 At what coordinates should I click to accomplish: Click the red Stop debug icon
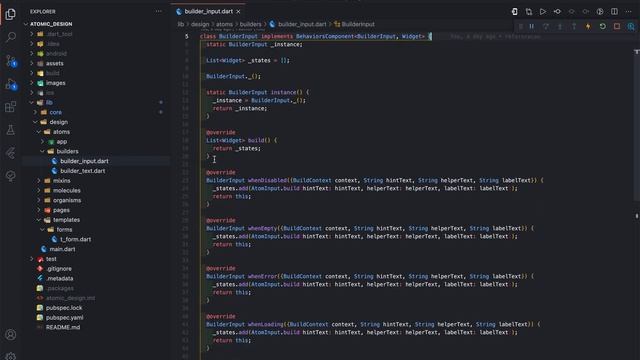pos(617,27)
